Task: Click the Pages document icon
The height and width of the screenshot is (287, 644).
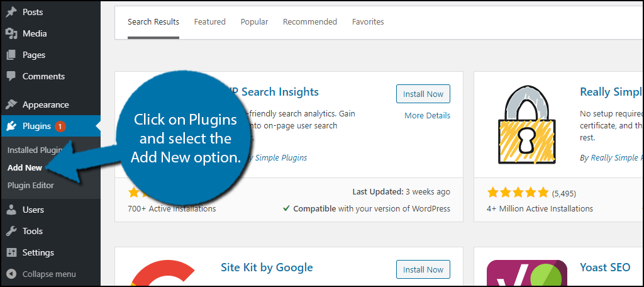Action: tap(11, 55)
